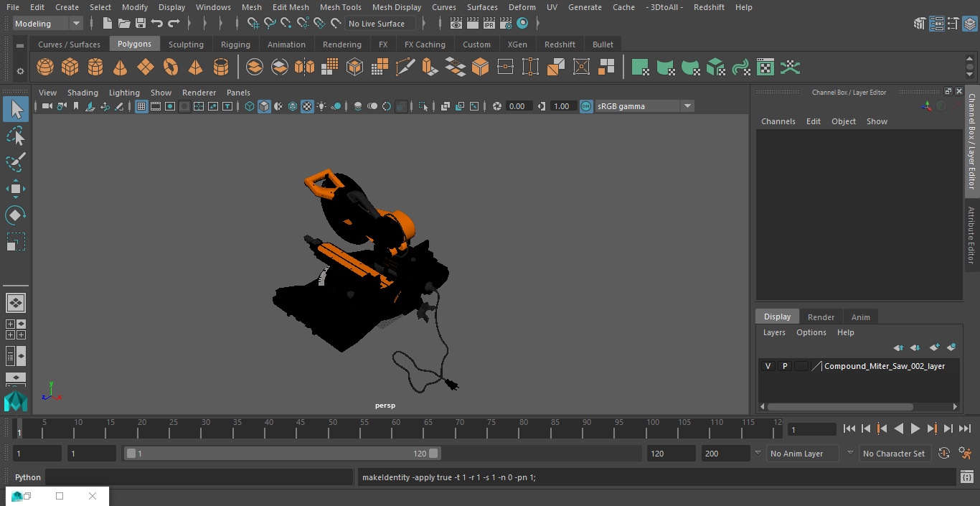980x506 pixels.
Task: Open the viewport Renderer menu
Action: pyautogui.click(x=199, y=93)
